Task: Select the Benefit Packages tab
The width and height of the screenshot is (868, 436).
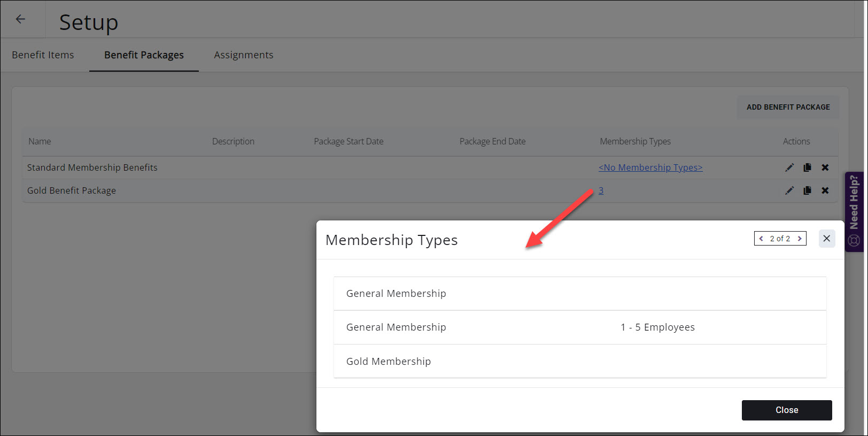Action: [x=144, y=55]
